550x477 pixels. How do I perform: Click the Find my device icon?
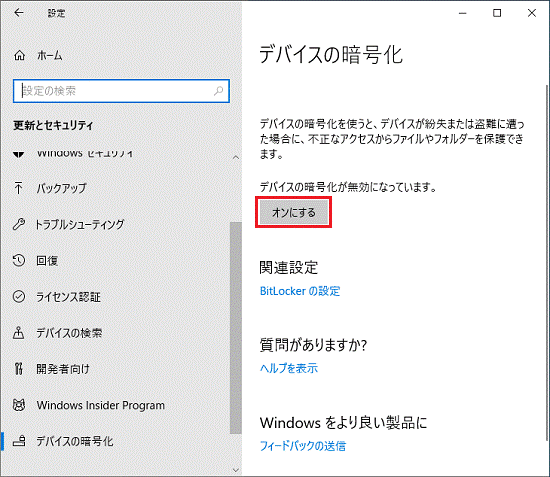19,332
